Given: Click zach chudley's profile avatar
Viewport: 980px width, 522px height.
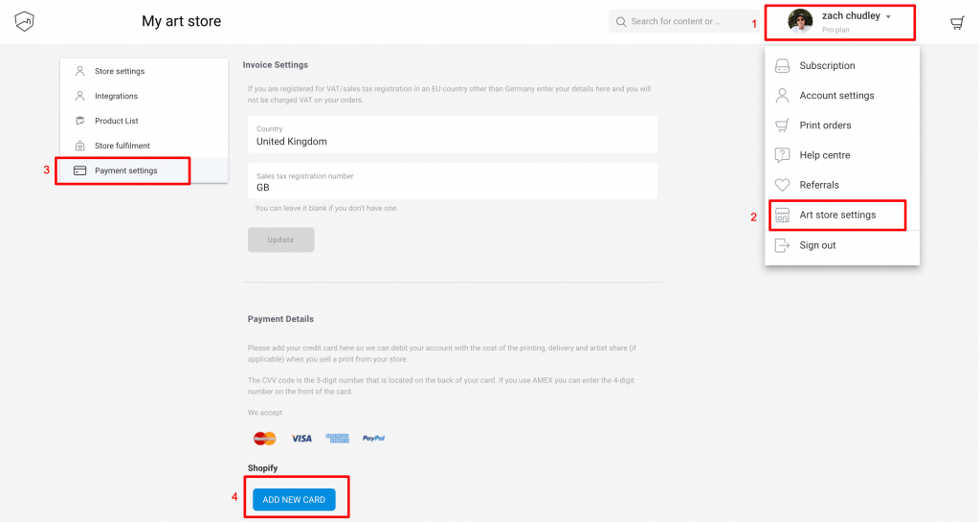Looking at the screenshot, I should [800, 21].
